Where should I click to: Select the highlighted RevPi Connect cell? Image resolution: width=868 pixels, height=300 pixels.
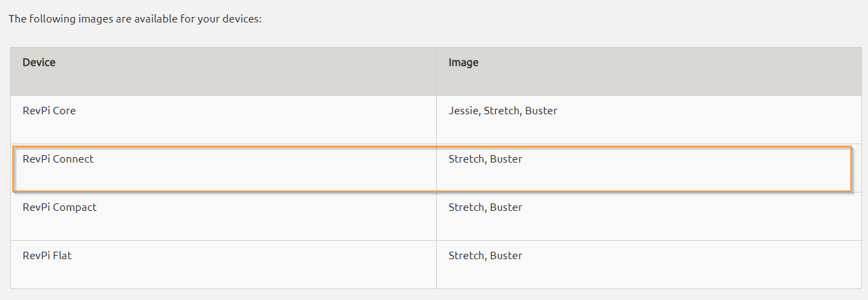point(223,168)
